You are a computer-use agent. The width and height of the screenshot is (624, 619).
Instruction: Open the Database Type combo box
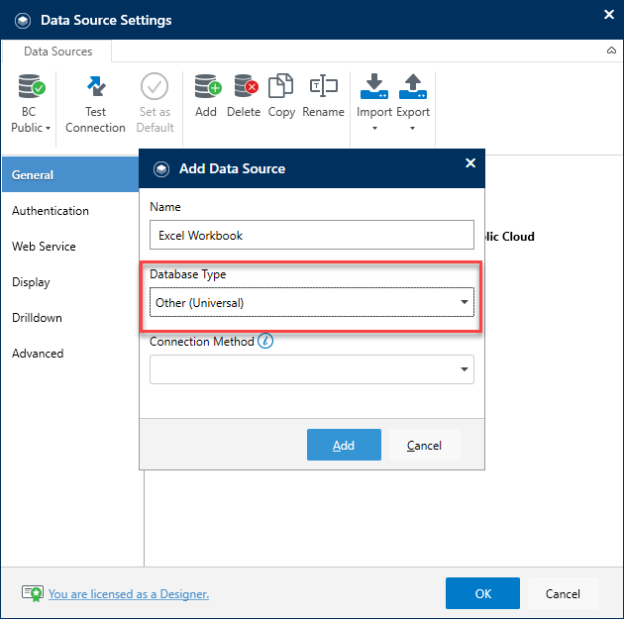click(x=312, y=303)
